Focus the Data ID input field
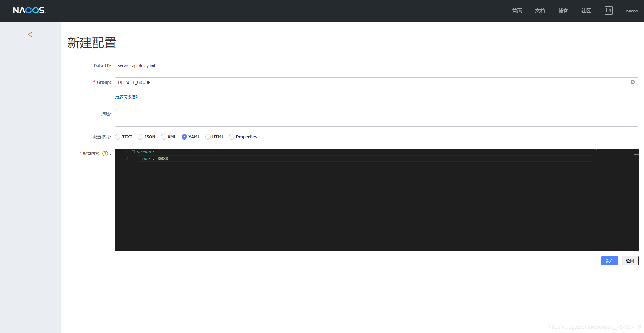Viewport: 644px width, 333px height. tap(377, 66)
